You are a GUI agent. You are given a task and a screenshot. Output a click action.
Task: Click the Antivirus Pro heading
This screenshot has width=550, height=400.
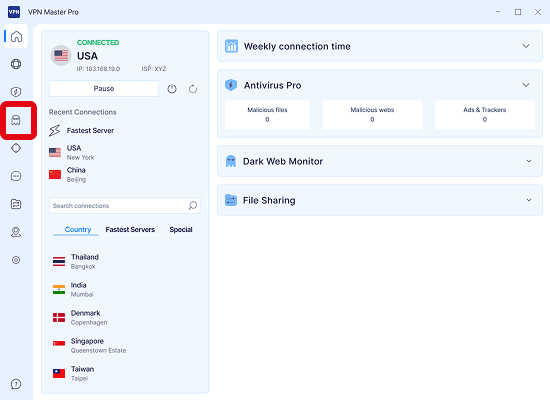273,85
